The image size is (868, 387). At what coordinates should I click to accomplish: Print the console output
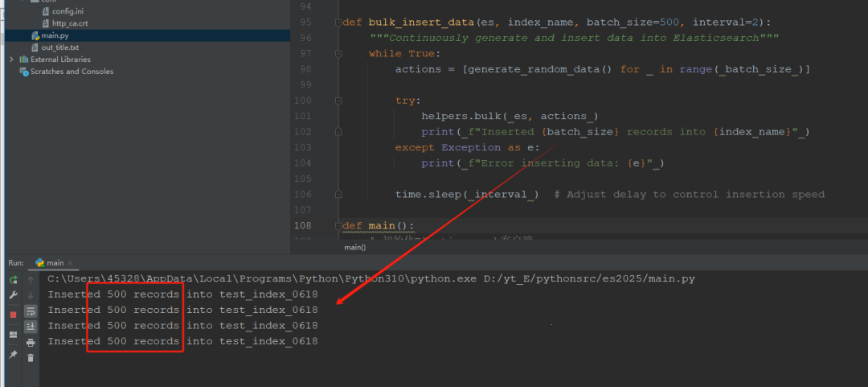[31, 342]
